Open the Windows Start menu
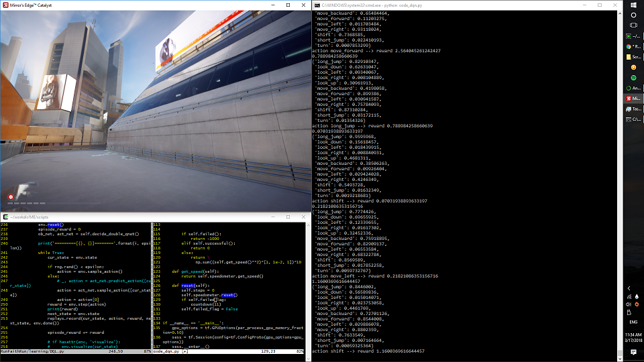This screenshot has width=644, height=362. point(633,5)
